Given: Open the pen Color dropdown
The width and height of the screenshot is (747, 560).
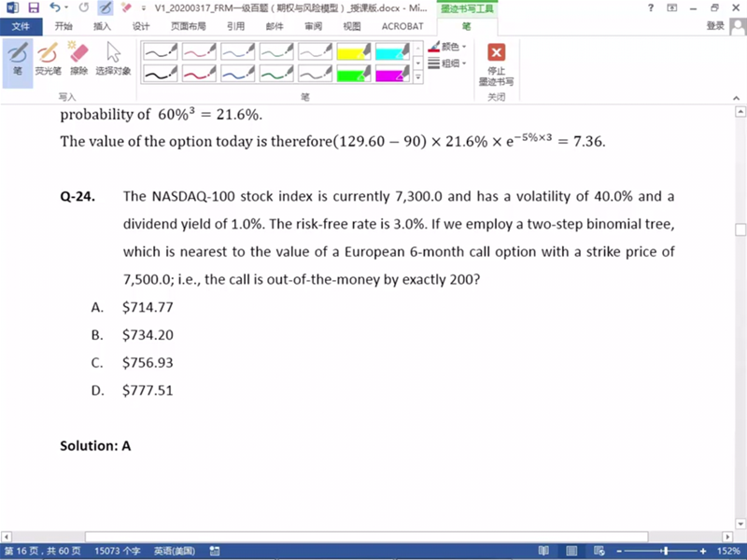Looking at the screenshot, I should [447, 47].
